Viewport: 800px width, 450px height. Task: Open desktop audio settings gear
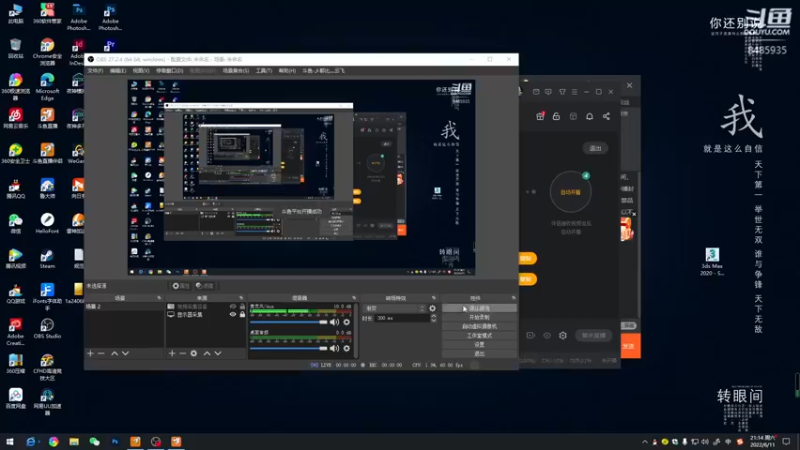347,348
